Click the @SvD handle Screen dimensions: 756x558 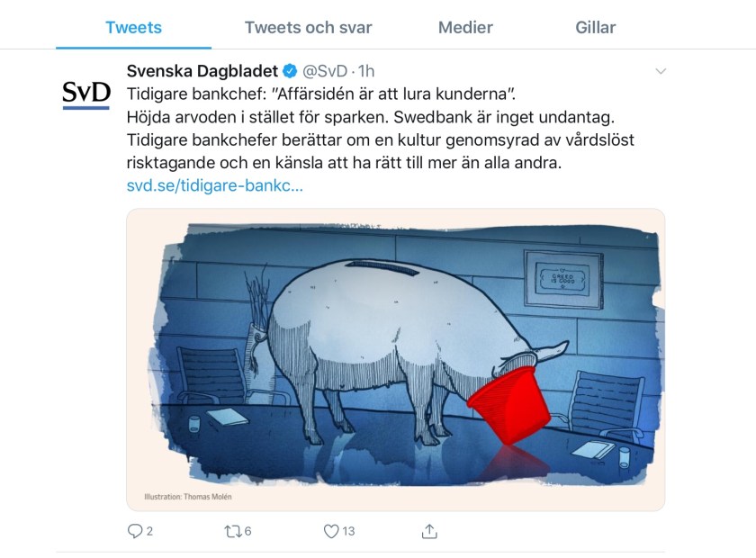[325, 71]
